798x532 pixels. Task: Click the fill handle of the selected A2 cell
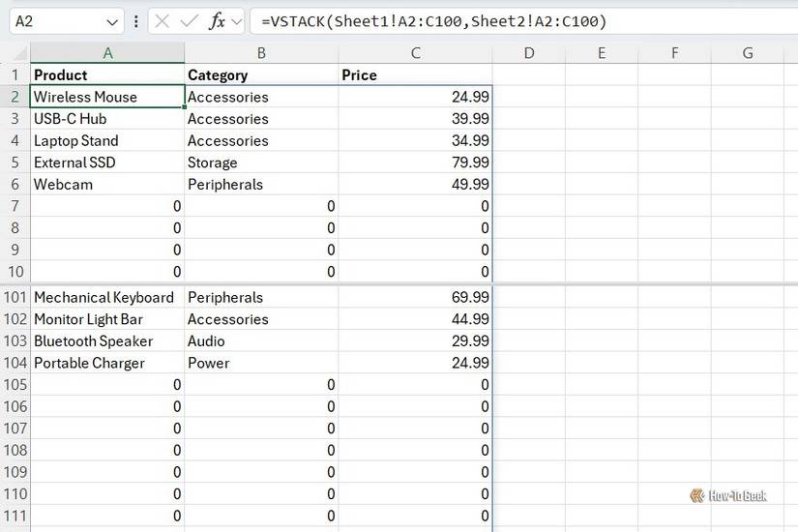click(184, 107)
